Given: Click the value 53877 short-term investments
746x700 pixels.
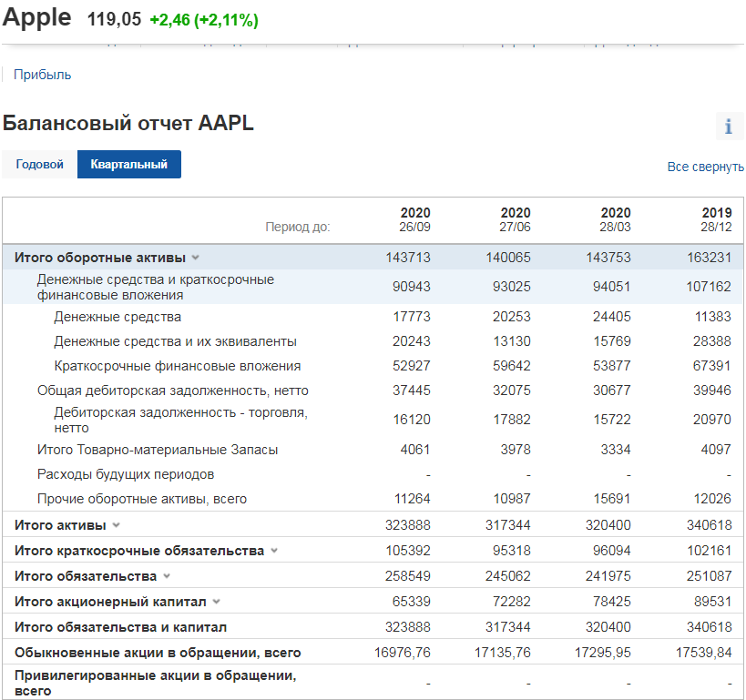Looking at the screenshot, I should click(x=612, y=366).
